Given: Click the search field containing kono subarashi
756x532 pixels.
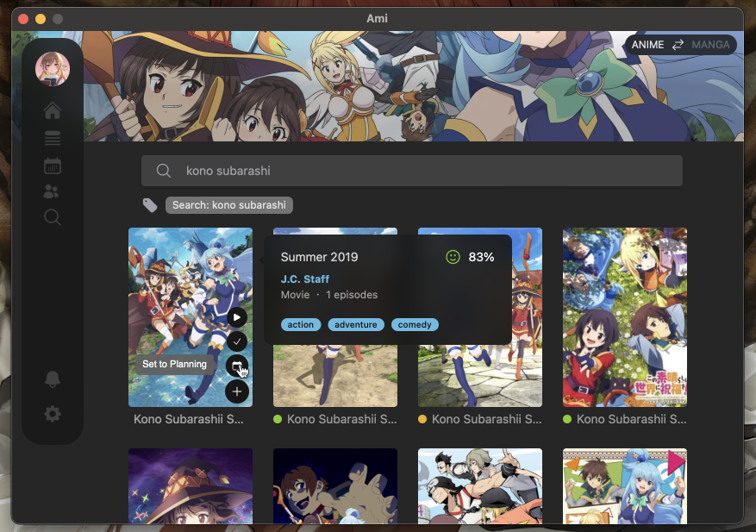Looking at the screenshot, I should coord(412,171).
